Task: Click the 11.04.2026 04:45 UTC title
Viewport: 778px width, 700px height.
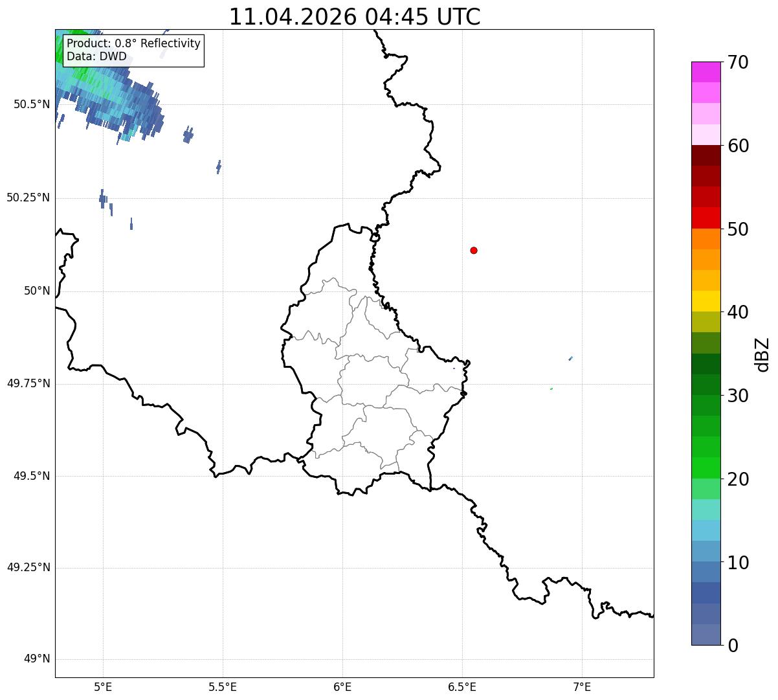Action: click(x=355, y=17)
